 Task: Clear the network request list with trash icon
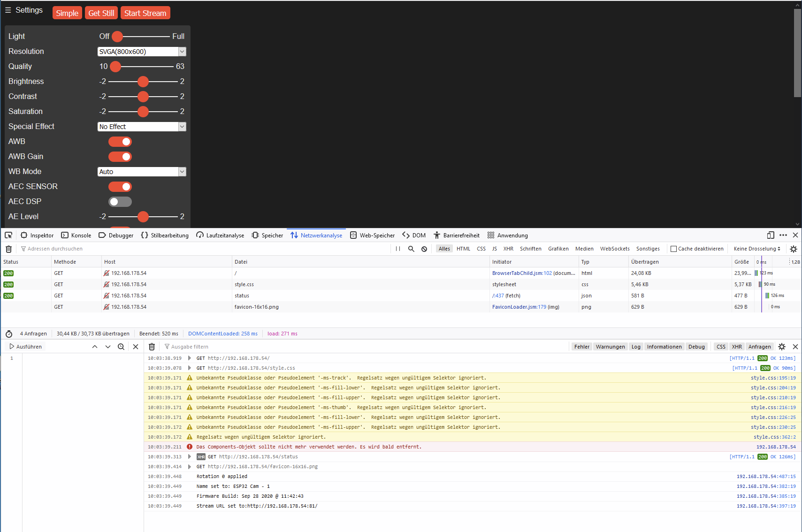tap(8, 249)
